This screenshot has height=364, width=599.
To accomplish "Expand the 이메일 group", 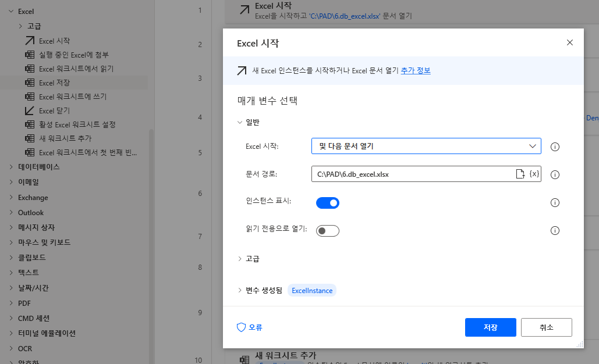I will [11, 182].
